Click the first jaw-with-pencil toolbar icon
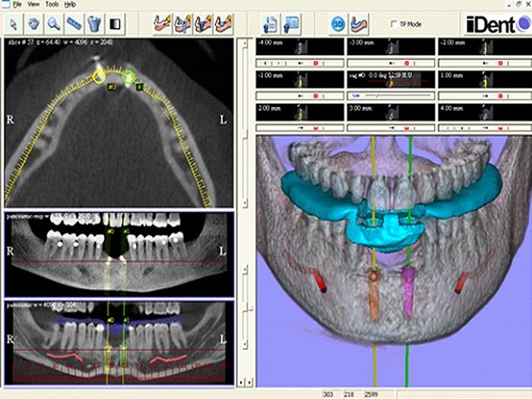This screenshot has height=399, width=532. tap(163, 24)
